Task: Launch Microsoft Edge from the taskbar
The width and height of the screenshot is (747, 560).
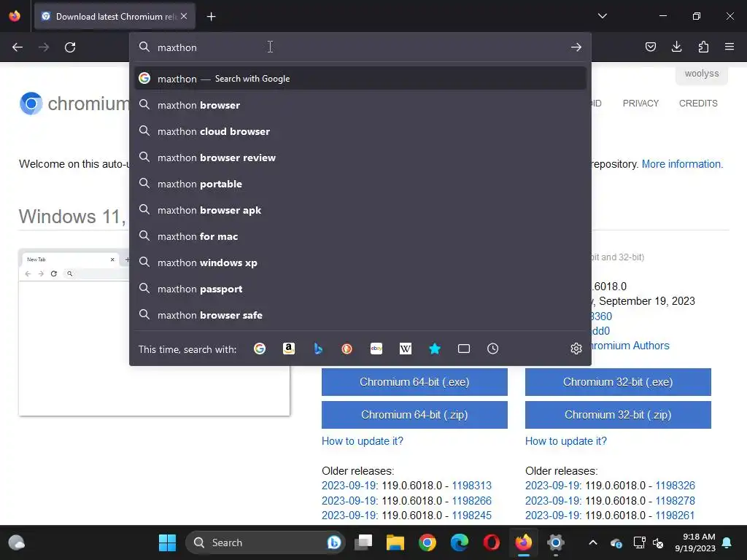Action: 460,542
